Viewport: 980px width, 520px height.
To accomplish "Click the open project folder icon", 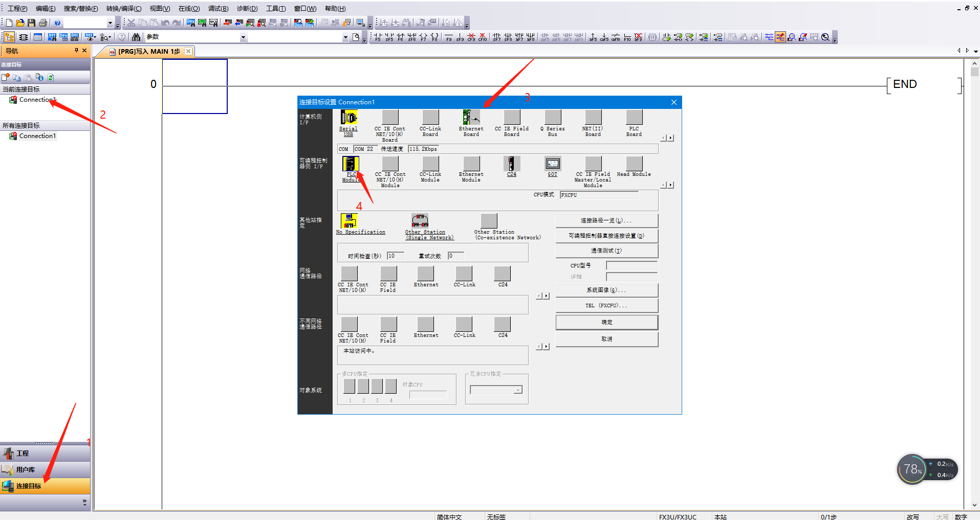I will tap(20, 23).
